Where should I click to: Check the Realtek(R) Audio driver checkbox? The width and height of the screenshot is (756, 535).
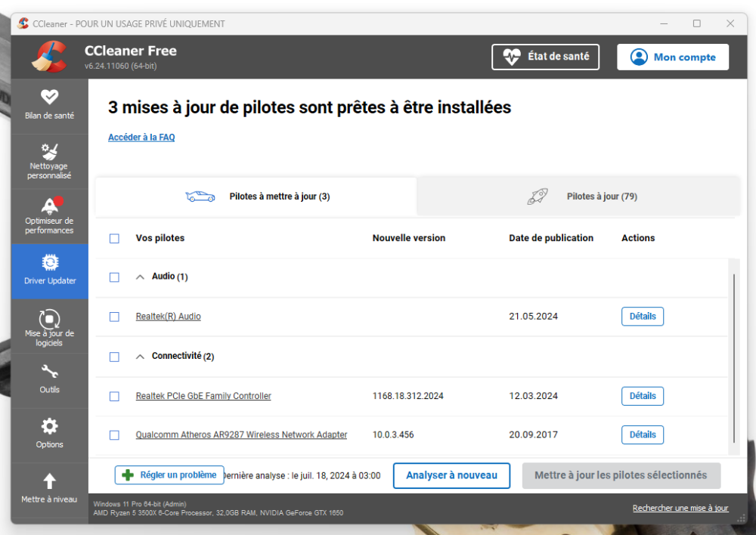(x=114, y=317)
